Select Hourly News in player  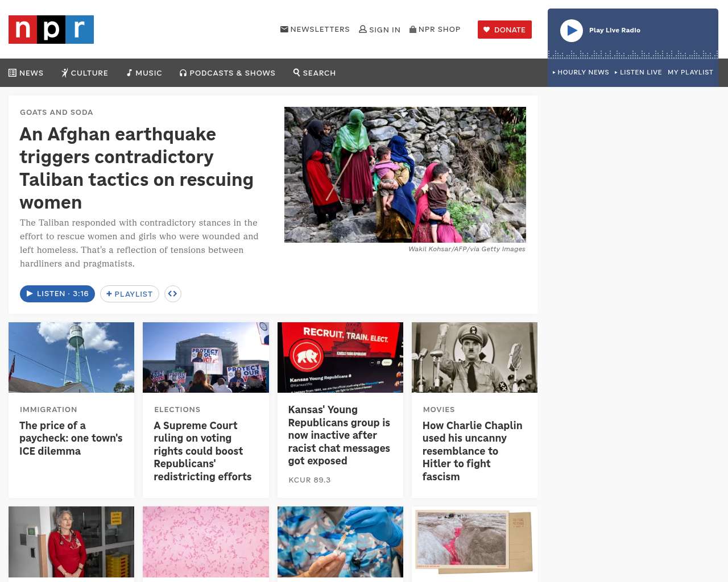[581, 72]
